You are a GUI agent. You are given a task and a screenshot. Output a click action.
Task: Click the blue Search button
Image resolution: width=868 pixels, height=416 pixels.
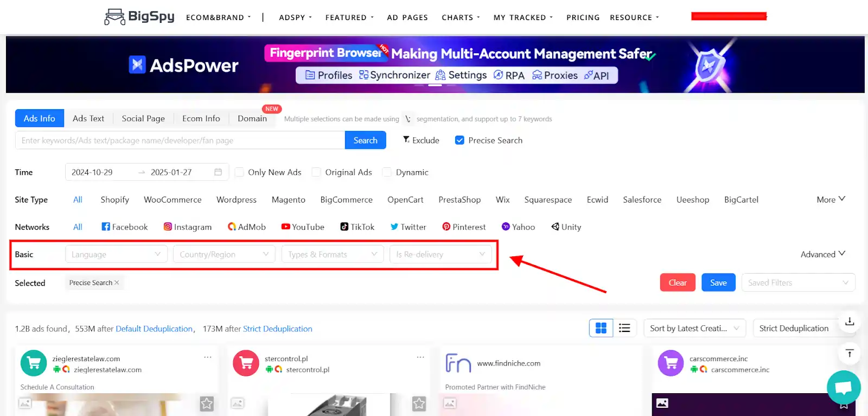pyautogui.click(x=366, y=140)
